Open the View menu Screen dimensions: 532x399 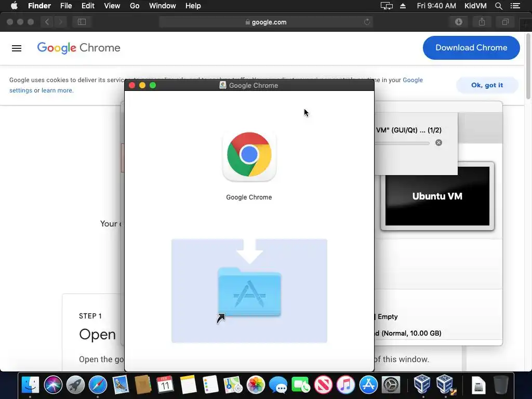(x=112, y=6)
